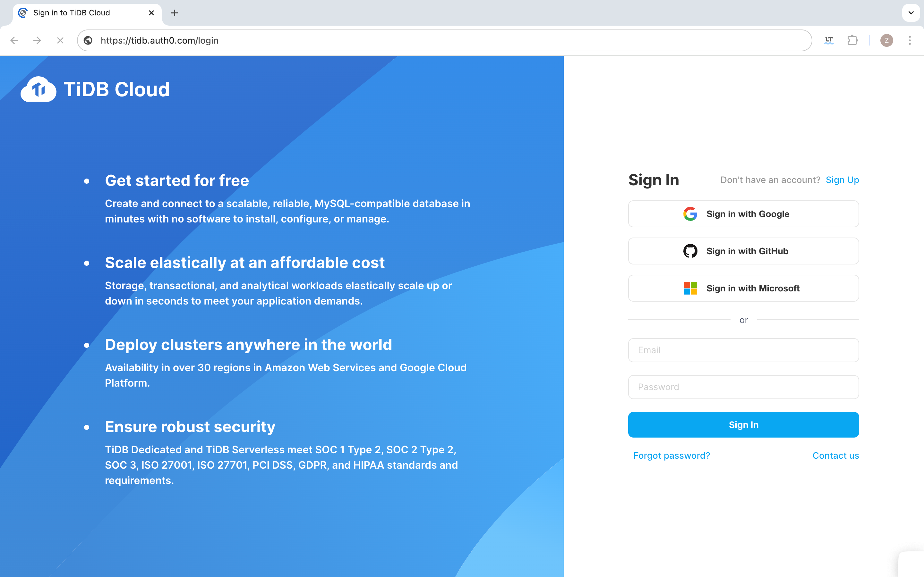Click the Sign In button

point(744,424)
